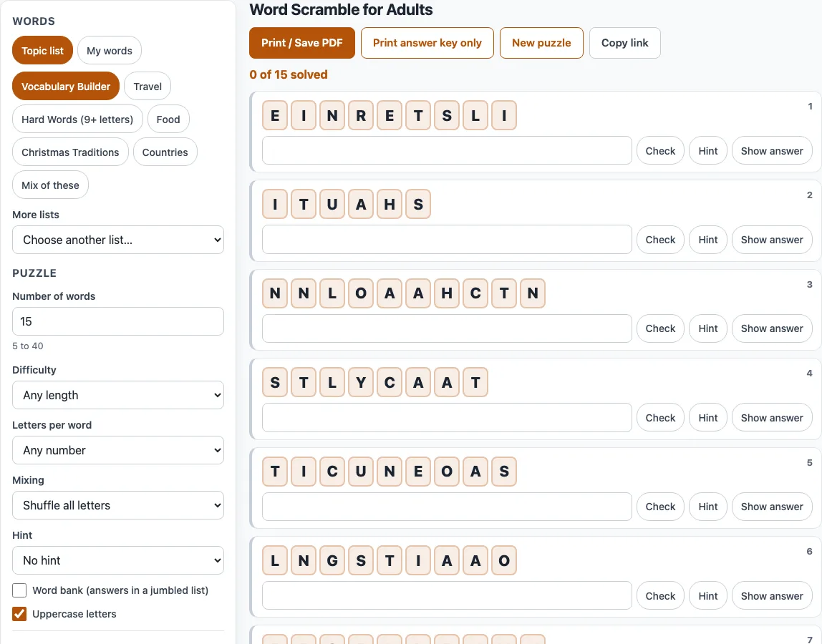The width and height of the screenshot is (822, 644).
Task: Switch to the My words tab
Action: [109, 50]
